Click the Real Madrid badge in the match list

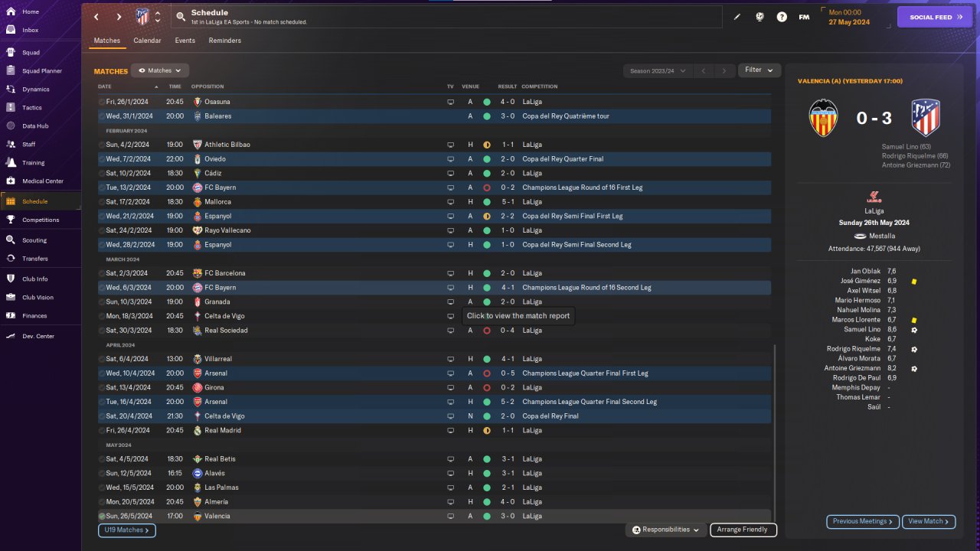[197, 431]
